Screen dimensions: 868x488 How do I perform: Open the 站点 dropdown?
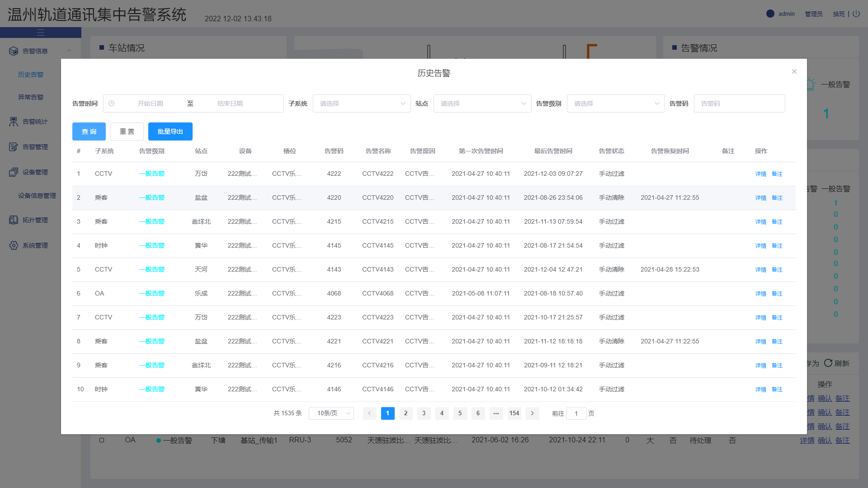click(482, 103)
